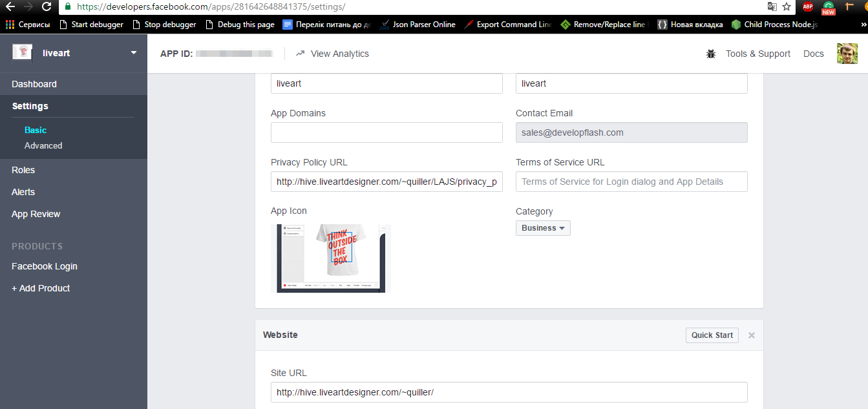Open the Adblock Plus extension

pyautogui.click(x=808, y=6)
